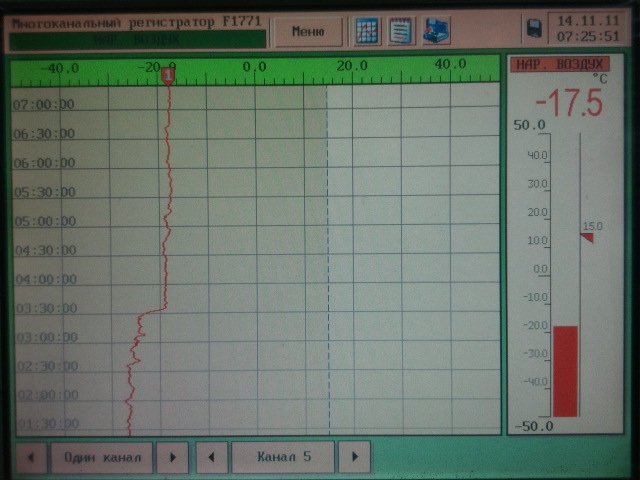Click the floppy disk save icon

pyautogui.click(x=534, y=29)
